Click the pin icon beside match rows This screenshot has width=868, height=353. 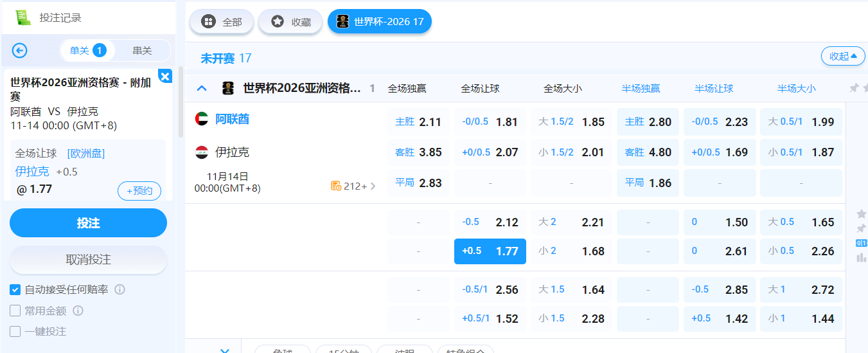(862, 228)
